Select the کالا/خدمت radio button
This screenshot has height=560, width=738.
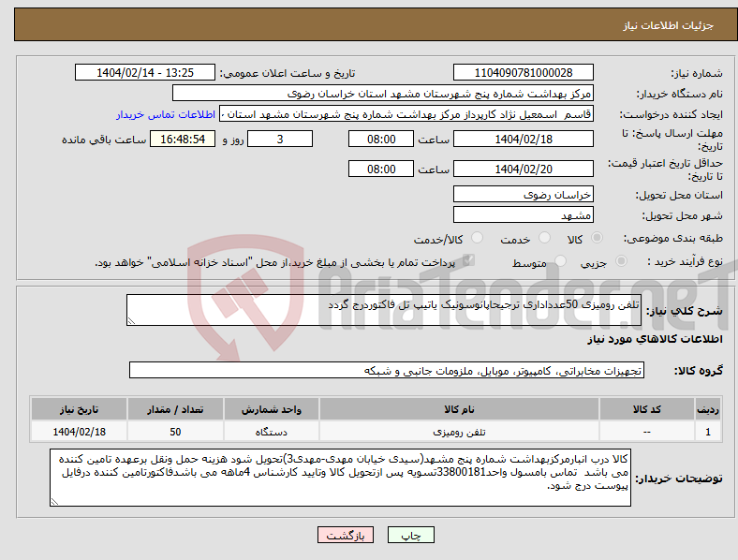[478, 238]
